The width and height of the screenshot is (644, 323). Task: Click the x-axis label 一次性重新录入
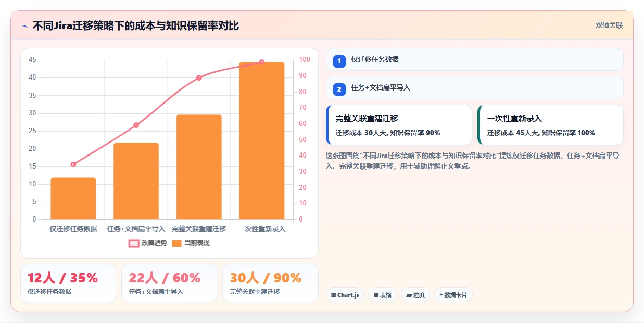pyautogui.click(x=262, y=229)
